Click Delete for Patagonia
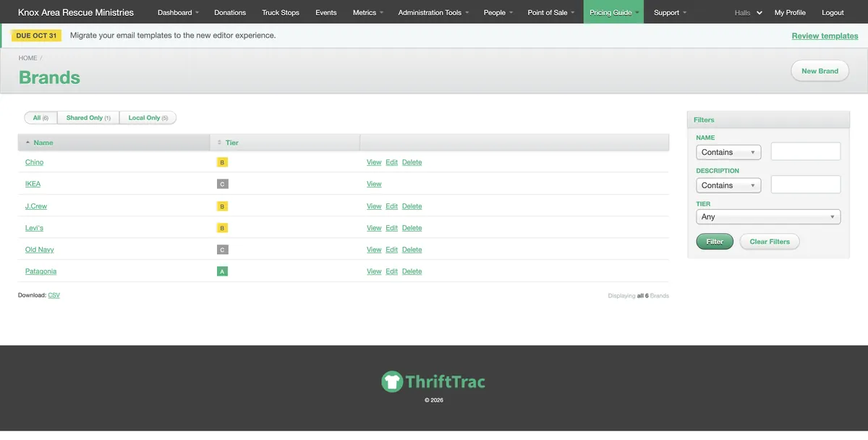The width and height of the screenshot is (868, 440). click(412, 271)
